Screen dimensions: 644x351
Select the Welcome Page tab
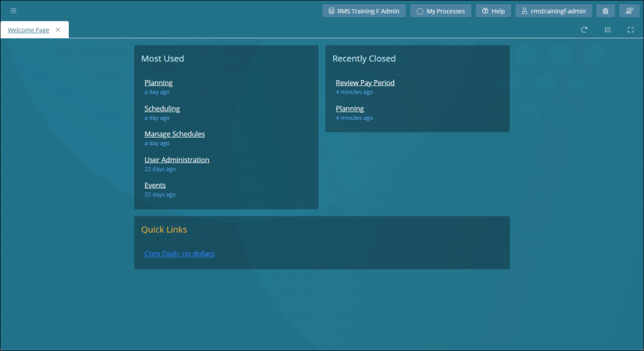[28, 30]
